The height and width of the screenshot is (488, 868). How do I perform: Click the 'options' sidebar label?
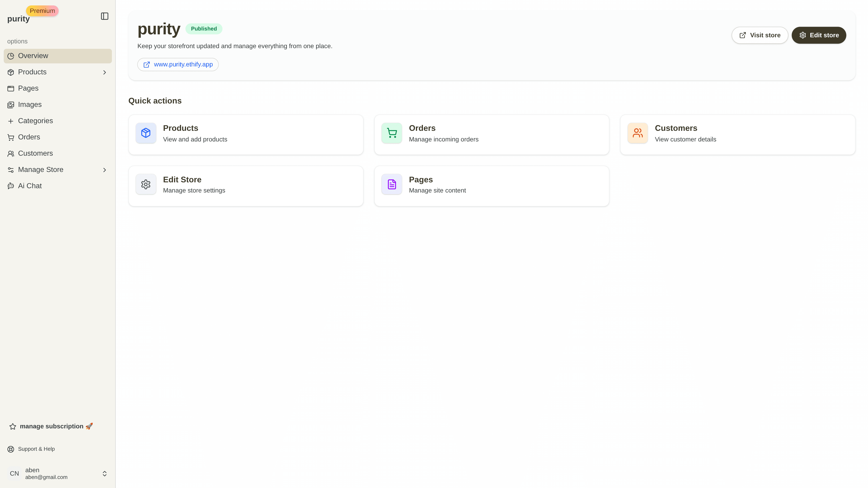pos(17,41)
